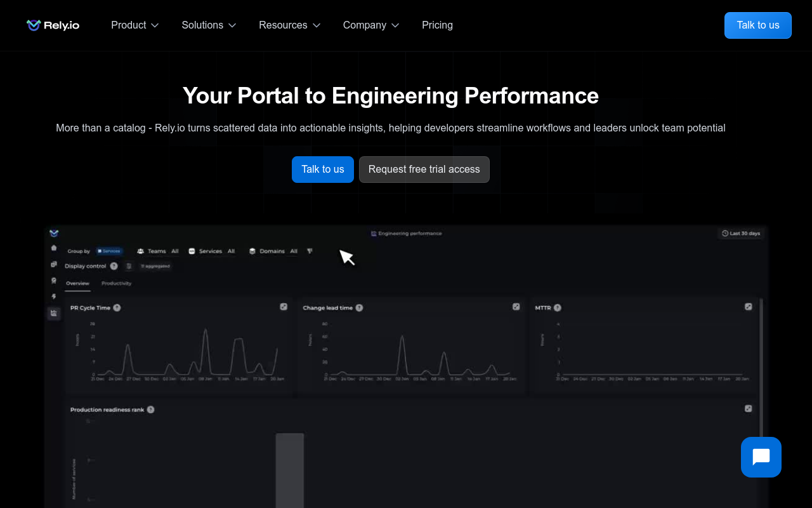Open the Resources dropdown

(289, 25)
